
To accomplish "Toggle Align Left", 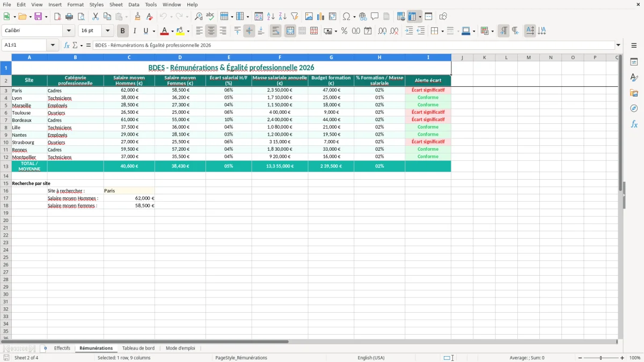I will point(199,31).
